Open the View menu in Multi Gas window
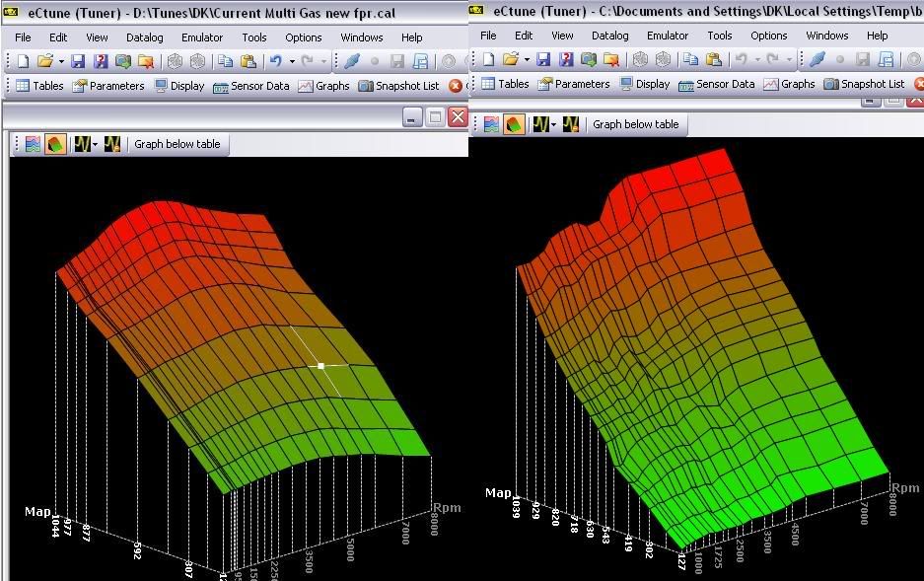The width and height of the screenshot is (924, 581). click(x=97, y=37)
